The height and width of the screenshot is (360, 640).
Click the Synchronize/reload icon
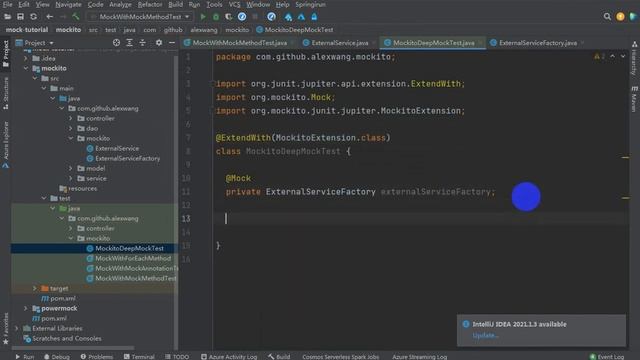point(33,17)
